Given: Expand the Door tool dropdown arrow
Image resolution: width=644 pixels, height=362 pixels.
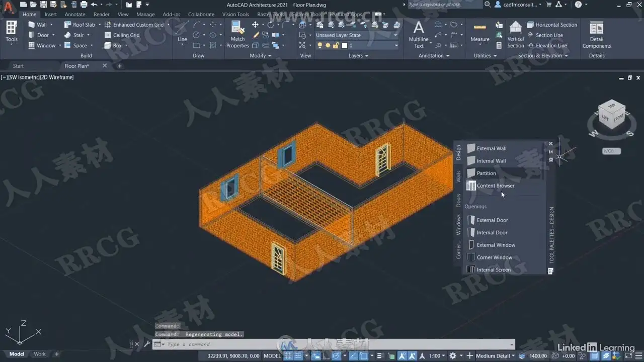Looking at the screenshot, I should (54, 35).
